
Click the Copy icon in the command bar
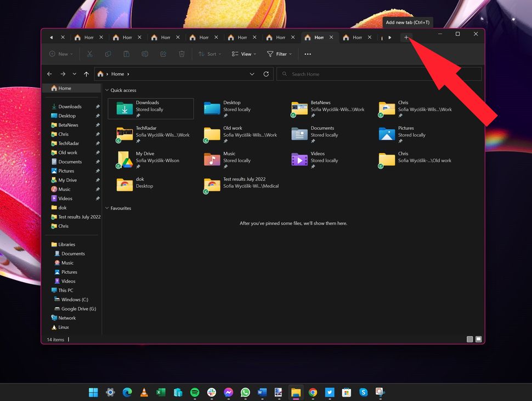tap(108, 54)
